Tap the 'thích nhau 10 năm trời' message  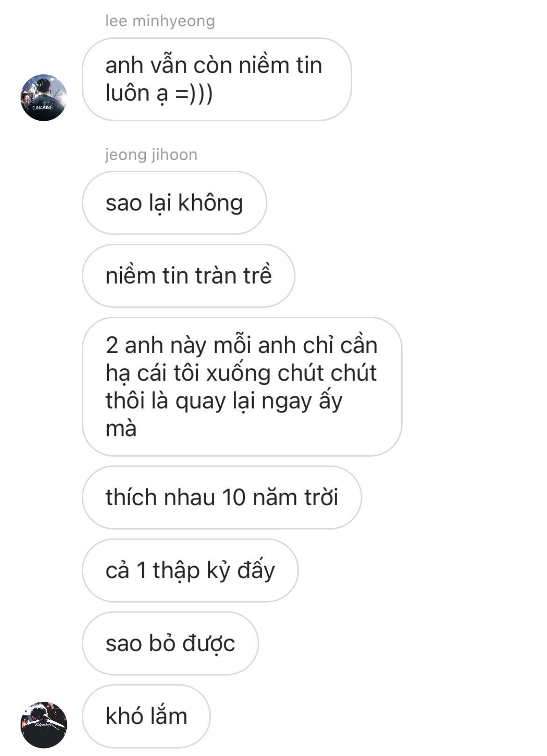222,497
